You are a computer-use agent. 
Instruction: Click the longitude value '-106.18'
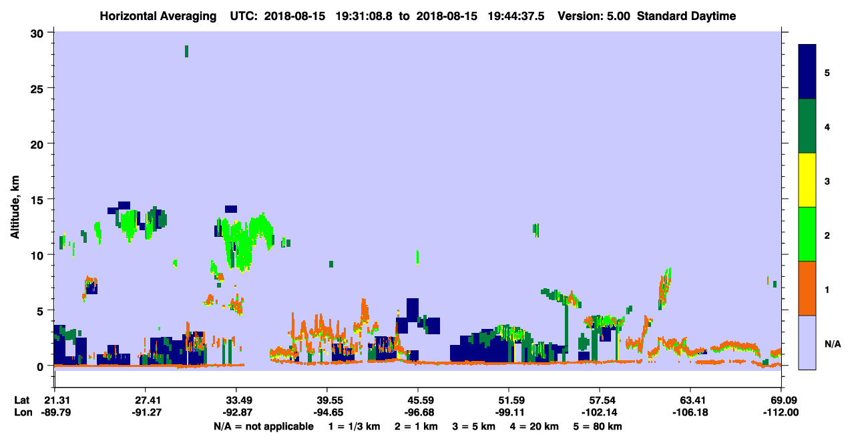click(x=690, y=412)
